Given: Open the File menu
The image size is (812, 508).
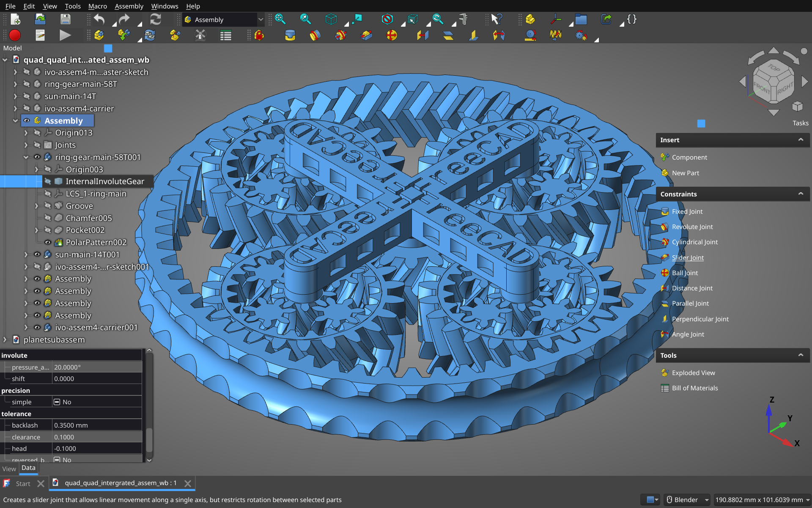Looking at the screenshot, I should 10,6.
